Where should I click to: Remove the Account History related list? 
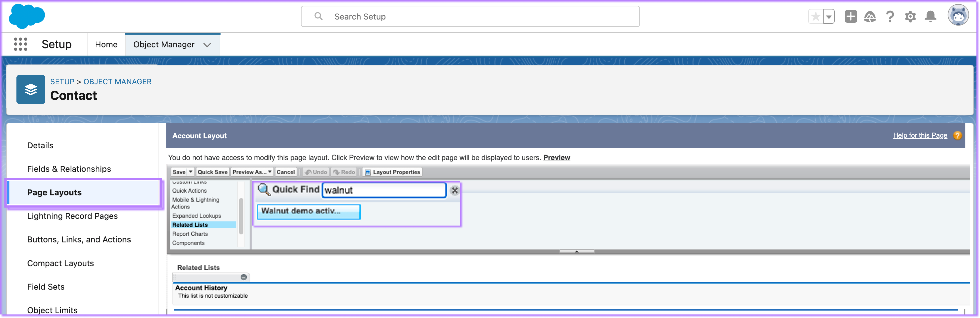243,277
